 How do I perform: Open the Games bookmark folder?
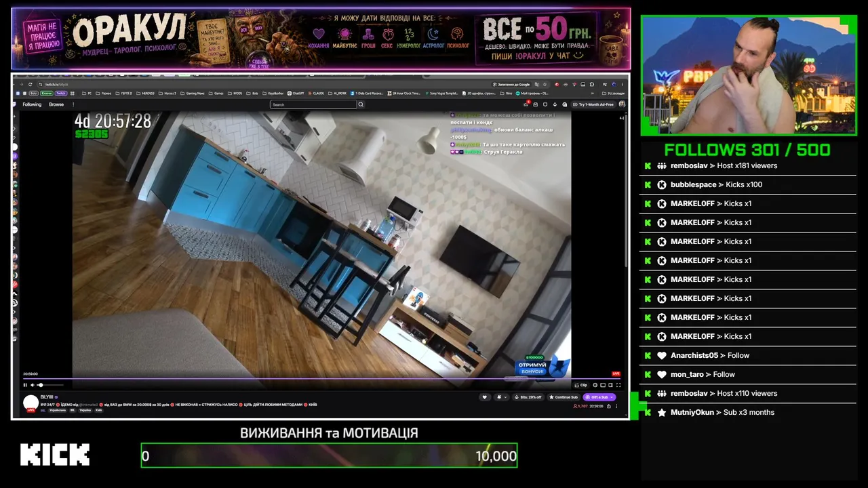point(216,93)
